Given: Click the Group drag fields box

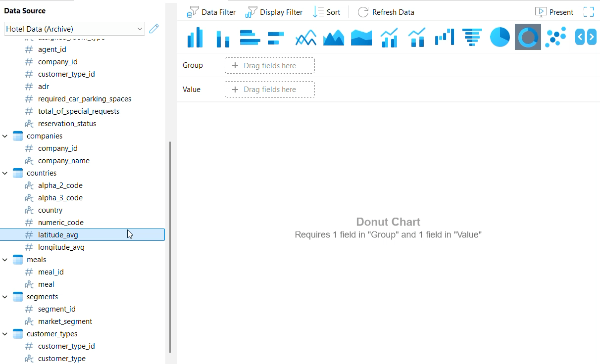Looking at the screenshot, I should click(270, 66).
